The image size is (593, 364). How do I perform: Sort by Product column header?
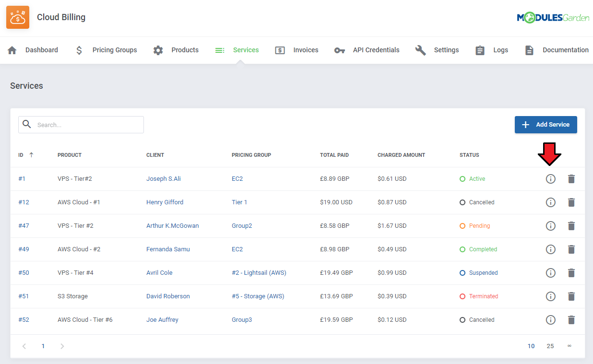(x=70, y=155)
